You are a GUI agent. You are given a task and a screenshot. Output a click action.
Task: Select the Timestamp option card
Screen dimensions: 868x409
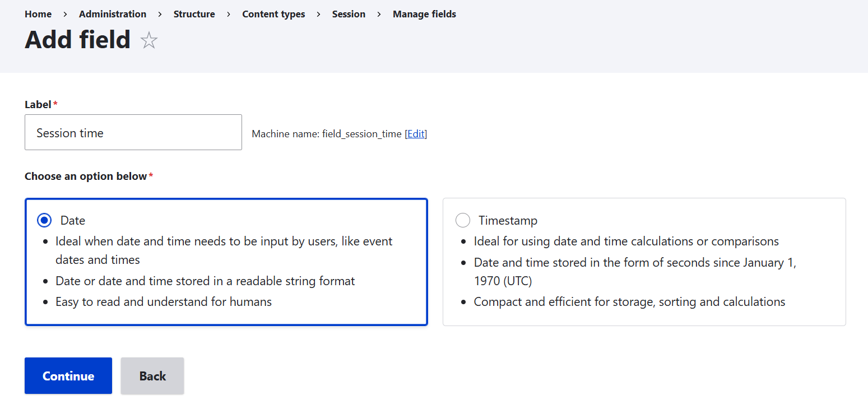pyautogui.click(x=644, y=262)
